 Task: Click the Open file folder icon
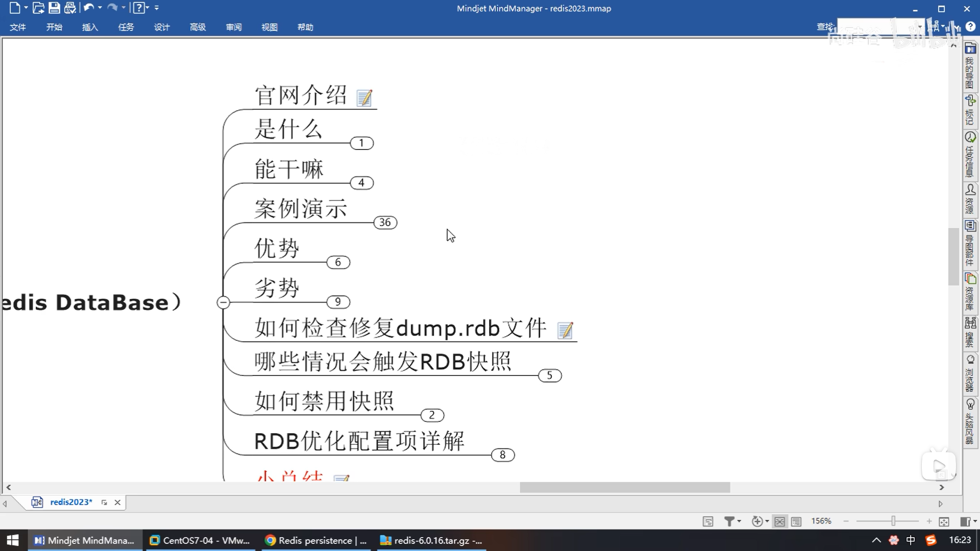point(38,8)
